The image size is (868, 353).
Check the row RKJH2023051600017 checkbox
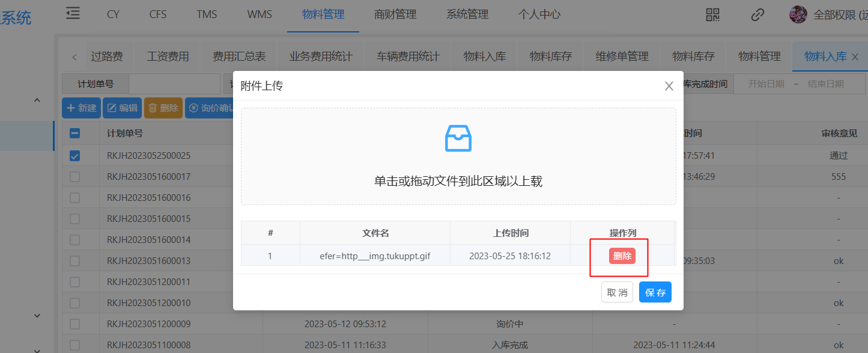coord(75,177)
